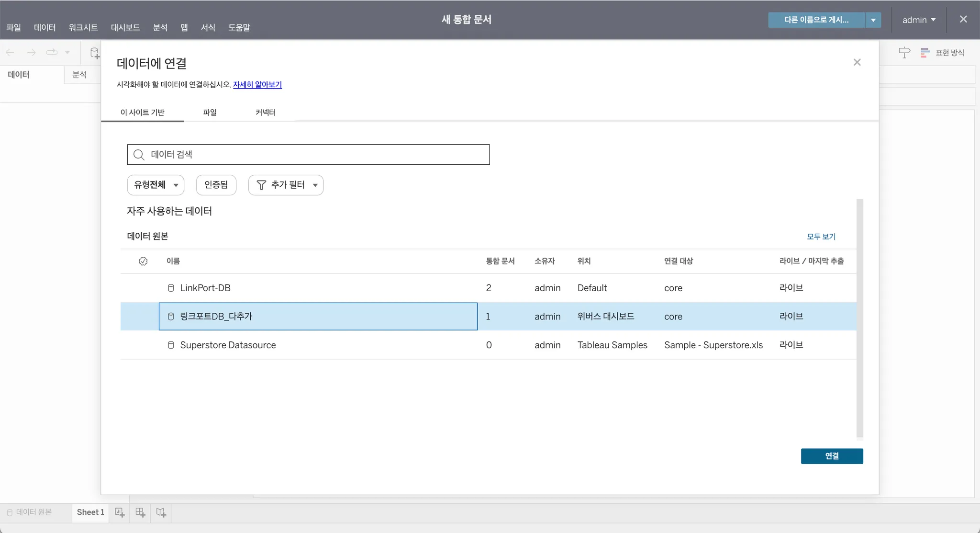Open the 유형 전체 type dropdown

click(156, 185)
